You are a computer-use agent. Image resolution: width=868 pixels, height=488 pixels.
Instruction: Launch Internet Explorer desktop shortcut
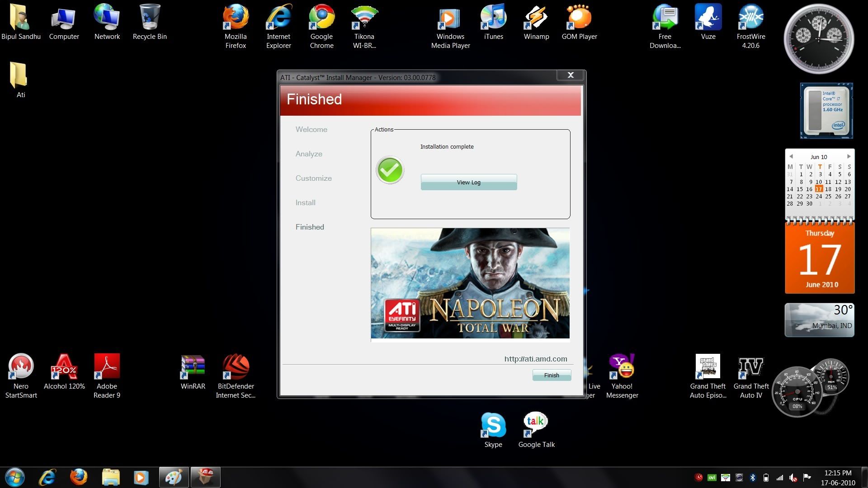[278, 26]
